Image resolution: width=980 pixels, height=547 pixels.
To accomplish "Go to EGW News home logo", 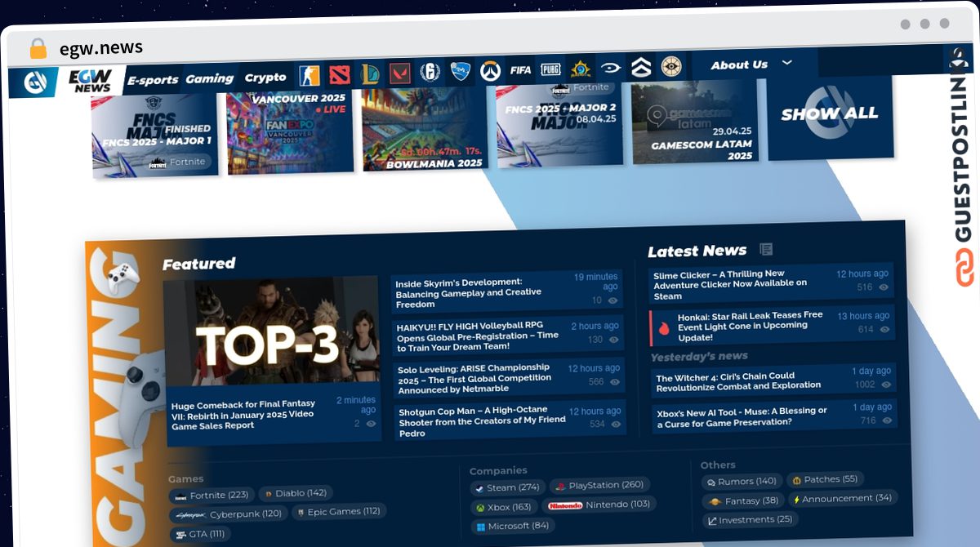I will (x=89, y=81).
